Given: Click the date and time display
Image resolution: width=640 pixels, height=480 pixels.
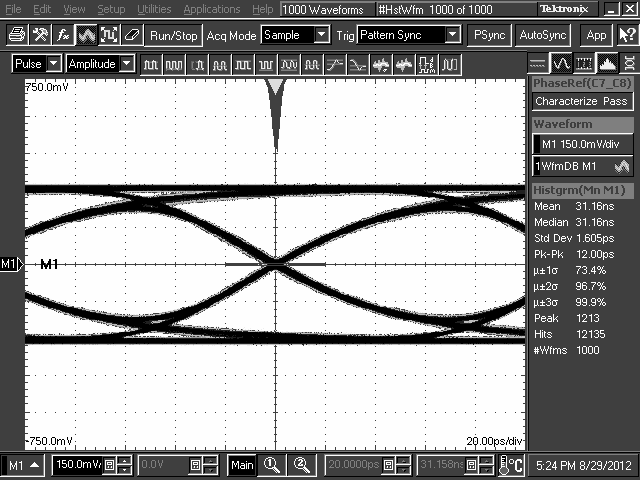Looking at the screenshot, I should tap(583, 465).
